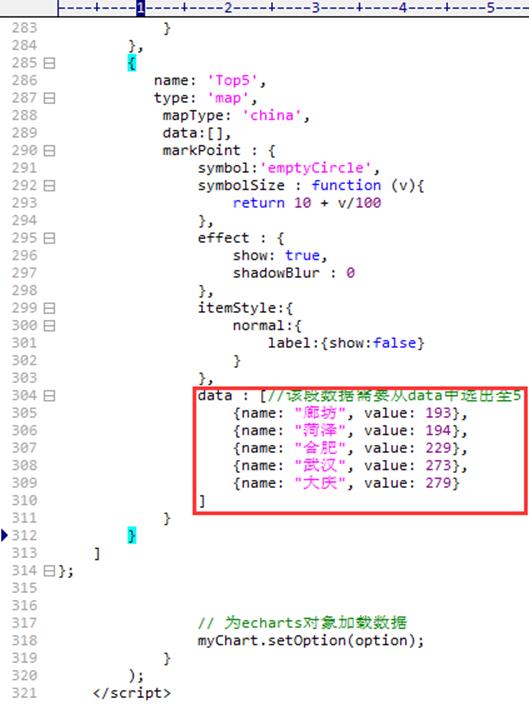Collapse the markPoint block at line 290

[x=49, y=150]
